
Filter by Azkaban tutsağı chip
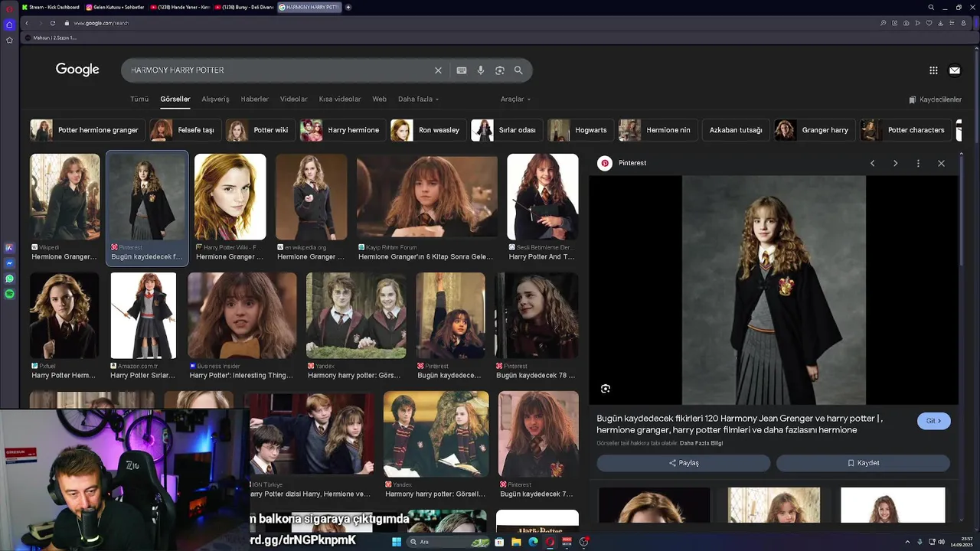(x=736, y=130)
